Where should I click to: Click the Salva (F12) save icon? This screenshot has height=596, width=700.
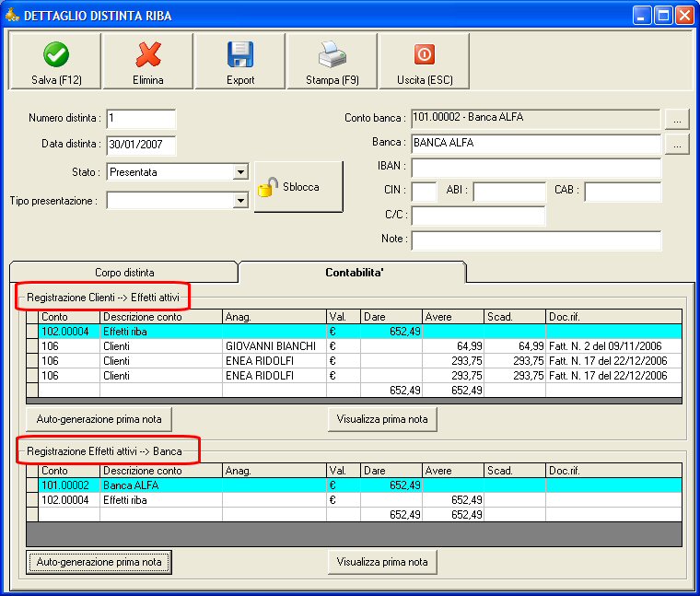click(56, 54)
